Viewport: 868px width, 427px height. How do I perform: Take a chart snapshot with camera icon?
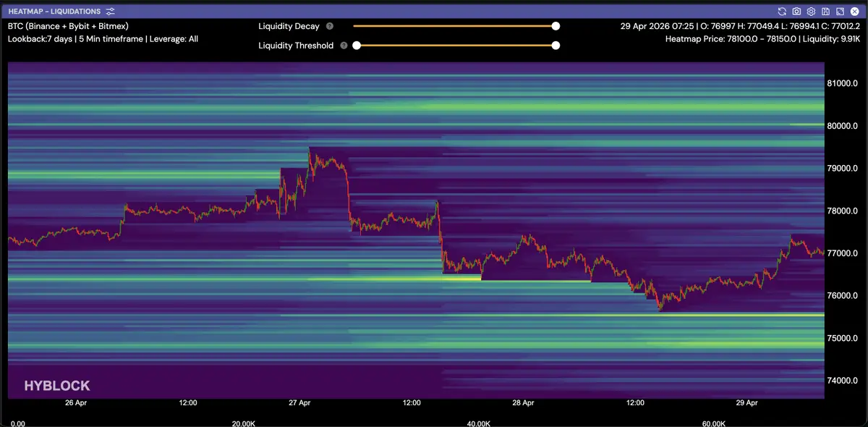click(x=796, y=12)
